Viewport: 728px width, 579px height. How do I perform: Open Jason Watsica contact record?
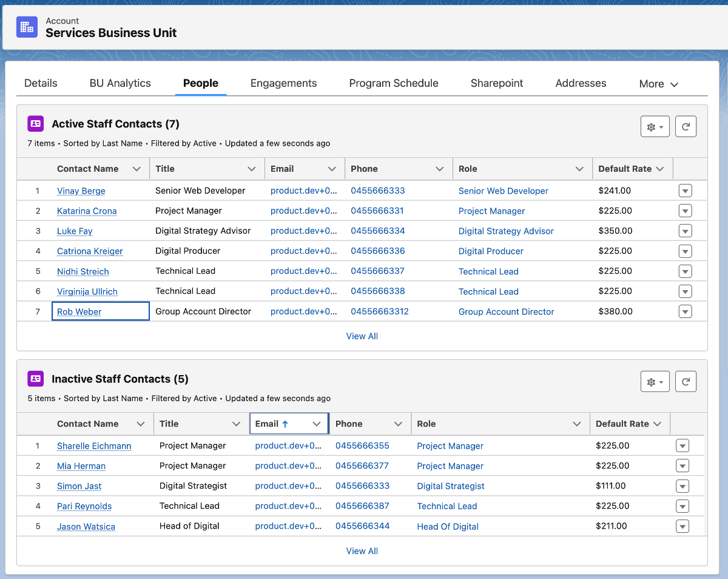click(x=86, y=527)
